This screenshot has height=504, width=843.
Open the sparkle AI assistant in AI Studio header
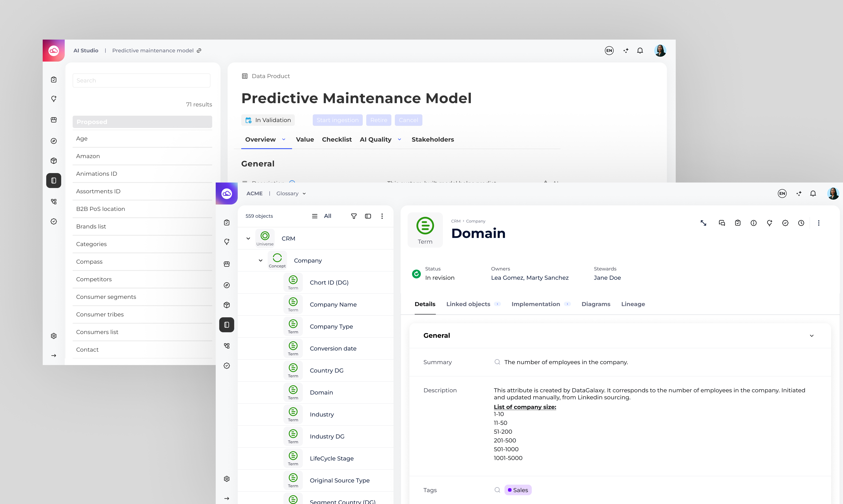click(x=626, y=51)
